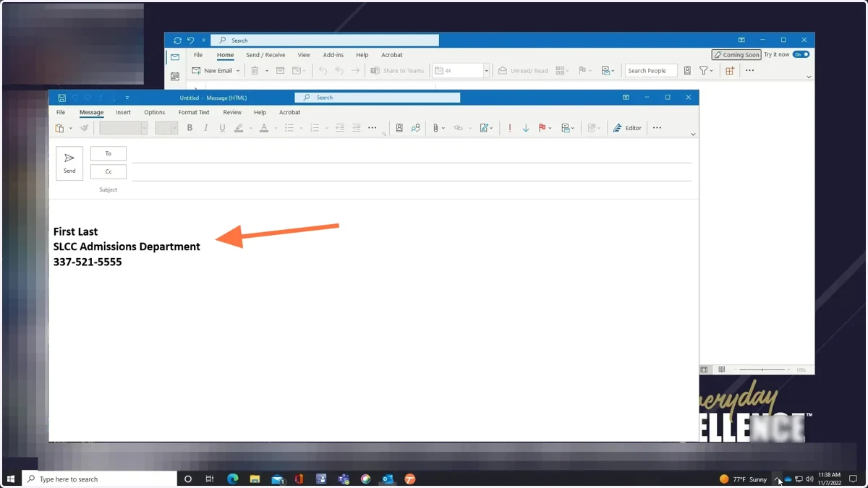The width and height of the screenshot is (868, 488).
Task: Expand the font color arrow
Action: click(276, 129)
